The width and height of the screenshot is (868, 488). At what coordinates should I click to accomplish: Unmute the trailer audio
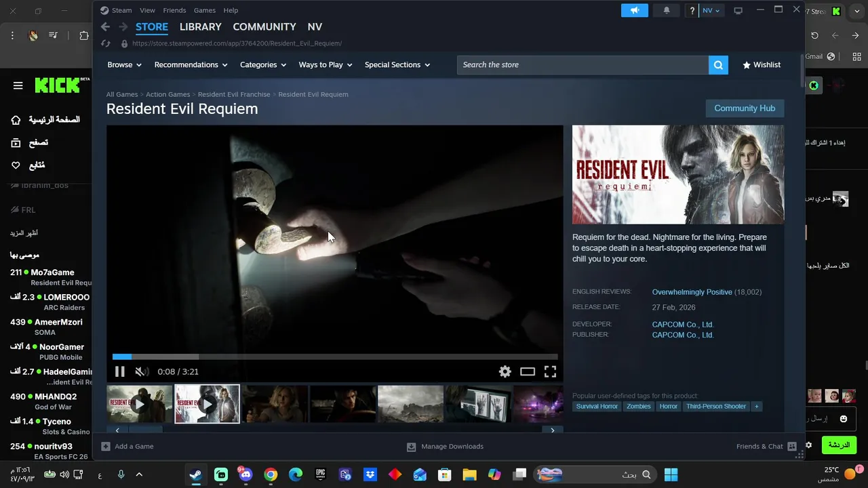[x=142, y=371]
